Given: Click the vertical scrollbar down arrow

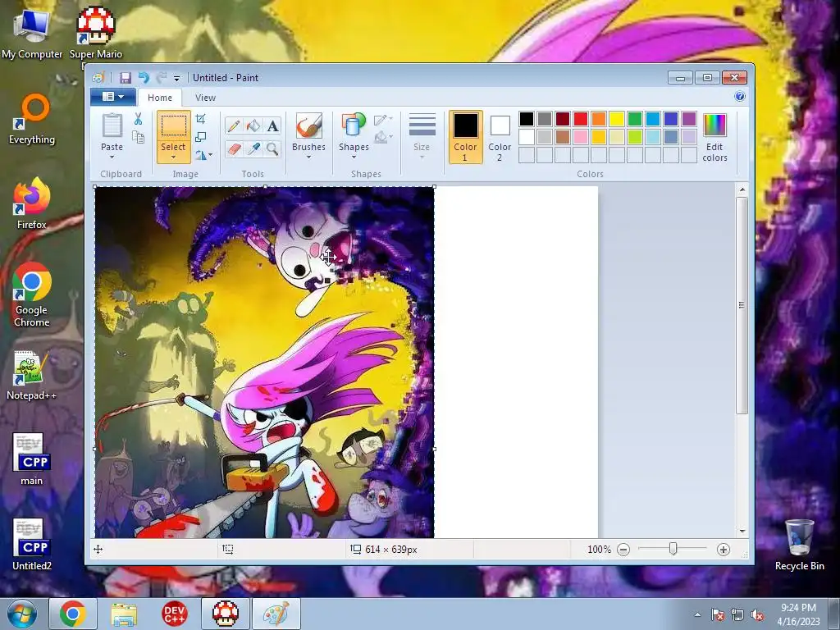Looking at the screenshot, I should click(742, 532).
